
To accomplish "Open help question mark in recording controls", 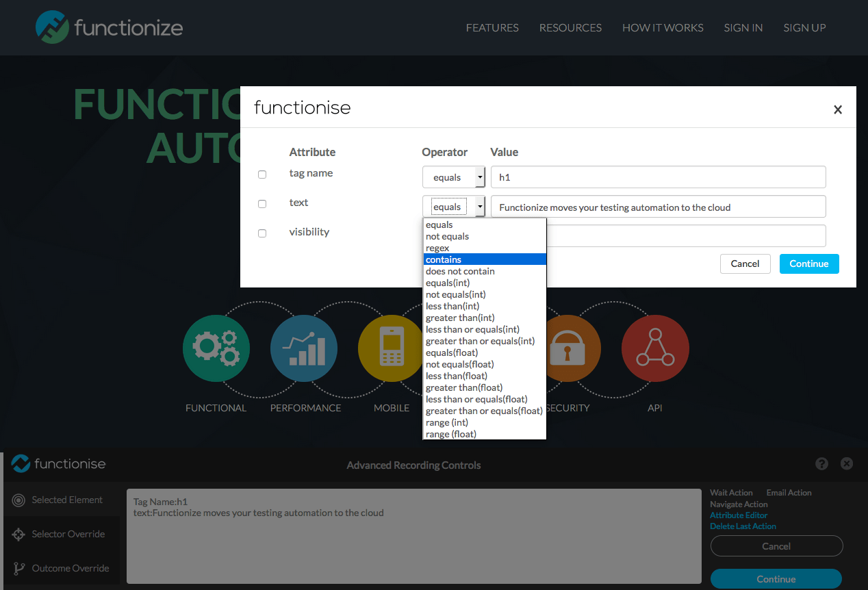I will (x=822, y=463).
